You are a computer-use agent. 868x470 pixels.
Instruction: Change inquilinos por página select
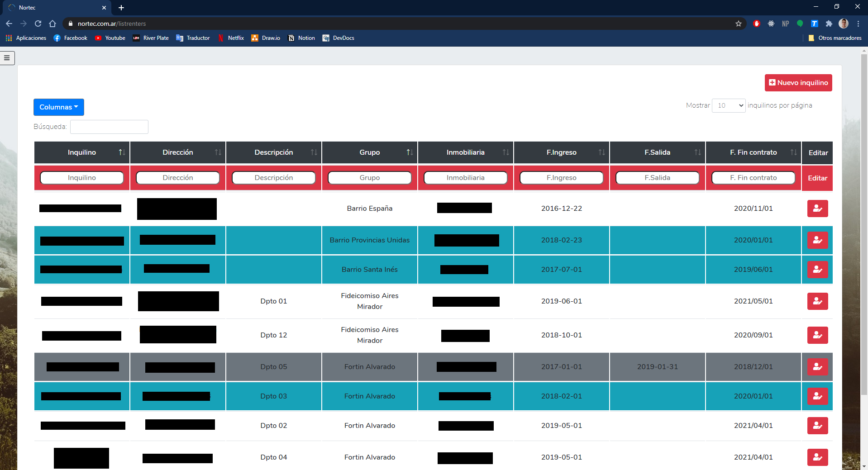point(729,105)
